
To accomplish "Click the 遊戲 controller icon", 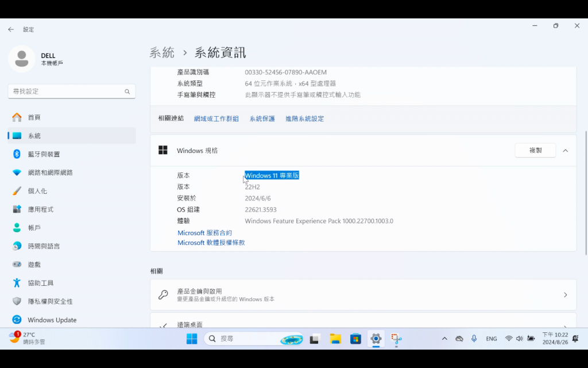I will 17,264.
